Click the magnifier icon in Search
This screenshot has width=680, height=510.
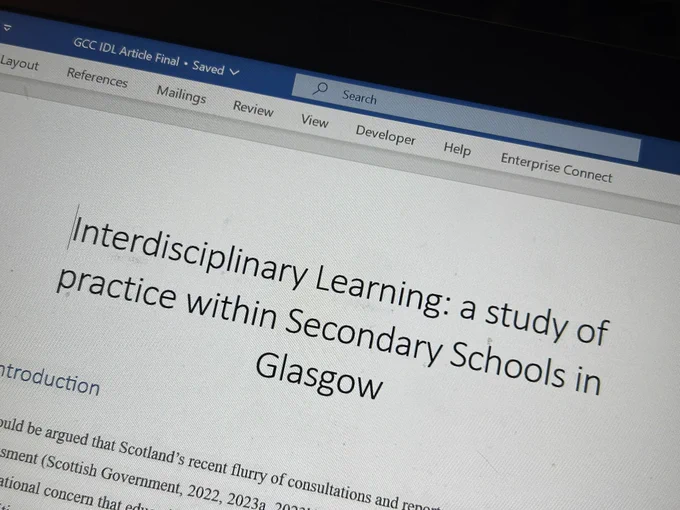pos(320,89)
